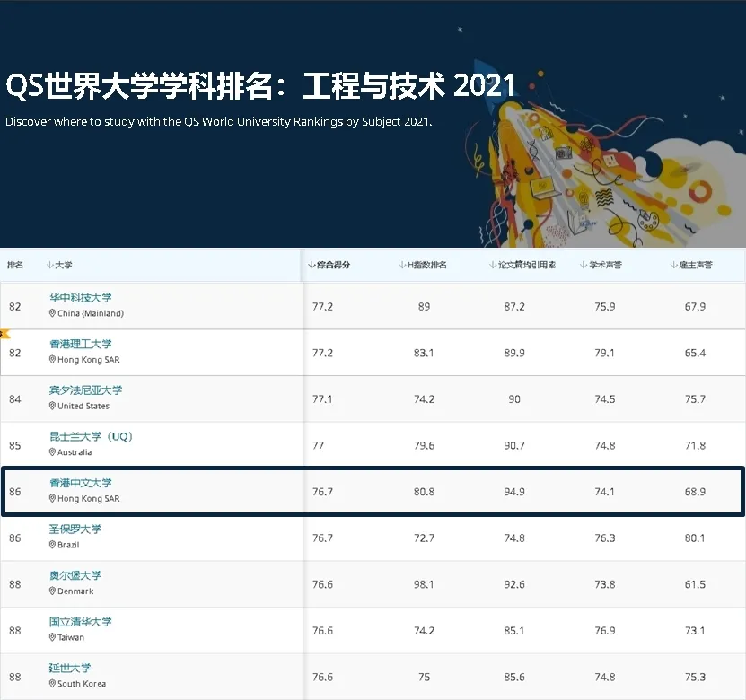Sort rankings by 学术声誉 header

tap(601, 266)
